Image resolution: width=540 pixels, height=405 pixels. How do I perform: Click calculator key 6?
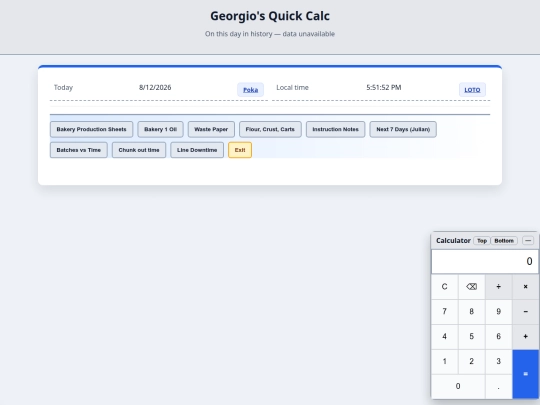point(498,336)
